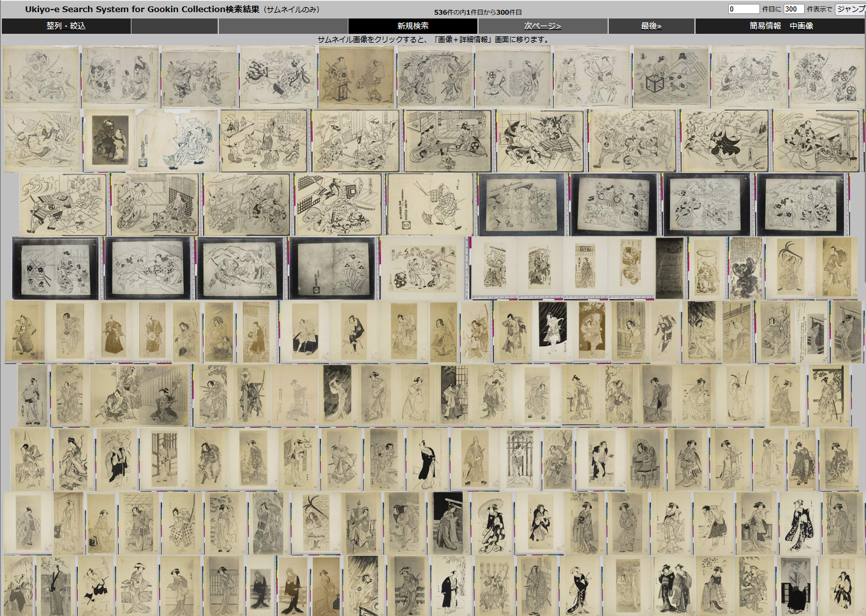Select the result count text 536件の内1件目から300件目
This screenshot has width=866, height=616.
pos(478,12)
